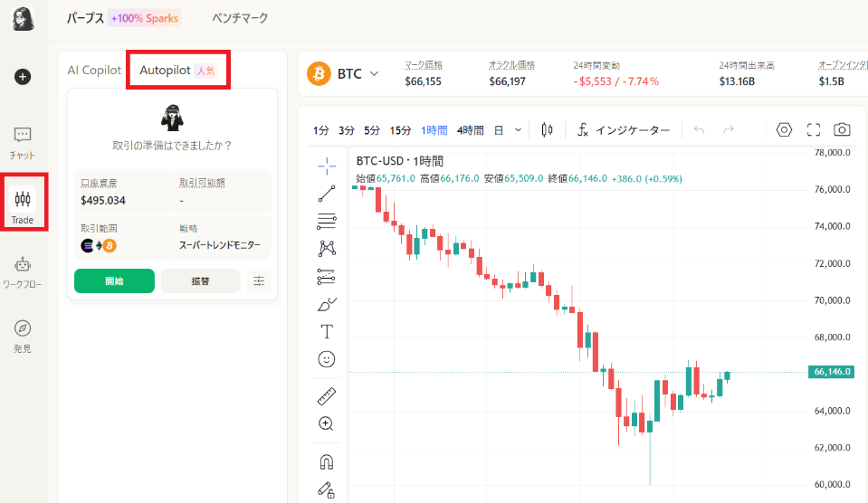Open the candlestick chart type menu
This screenshot has width=868, height=503.
(x=547, y=129)
